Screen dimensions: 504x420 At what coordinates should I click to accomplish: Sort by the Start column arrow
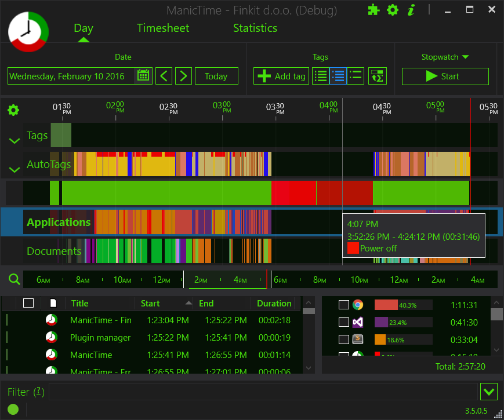[188, 303]
